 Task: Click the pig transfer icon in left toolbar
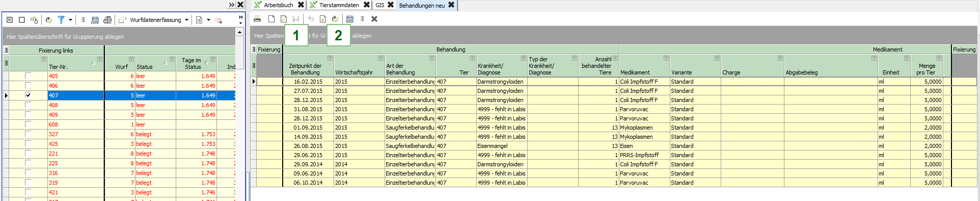(219, 20)
